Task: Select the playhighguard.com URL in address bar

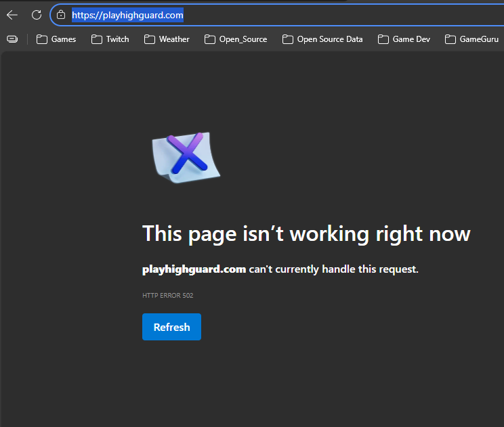Action: coord(127,15)
